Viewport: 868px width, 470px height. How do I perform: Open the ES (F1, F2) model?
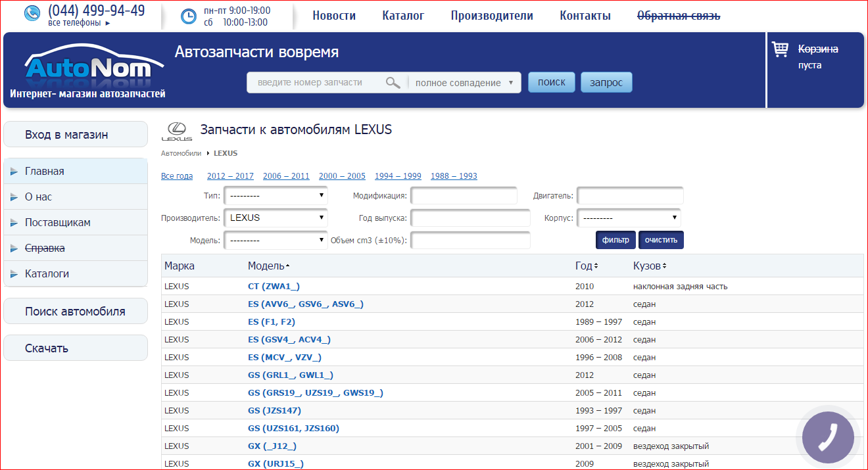[x=272, y=322]
